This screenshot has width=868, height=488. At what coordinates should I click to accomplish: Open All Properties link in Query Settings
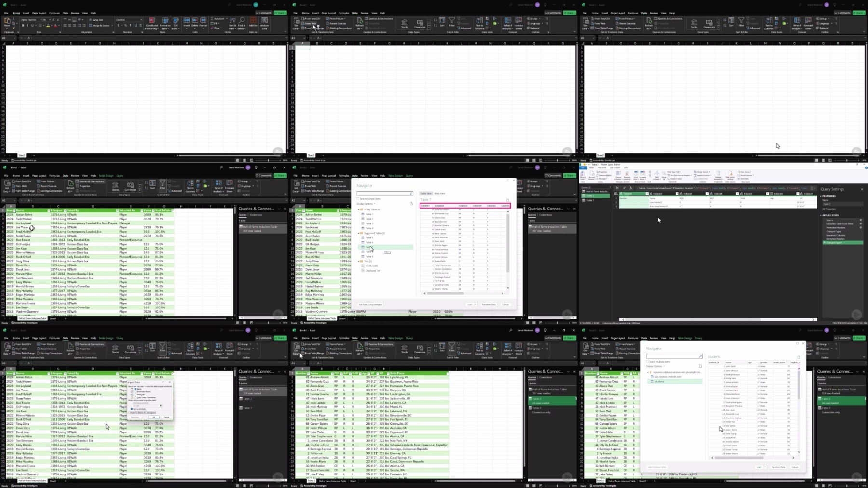pyautogui.click(x=829, y=209)
